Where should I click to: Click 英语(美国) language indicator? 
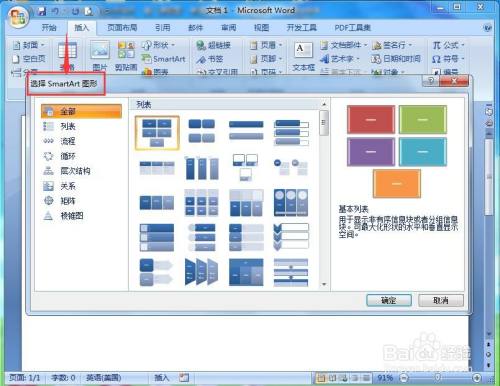(104, 378)
